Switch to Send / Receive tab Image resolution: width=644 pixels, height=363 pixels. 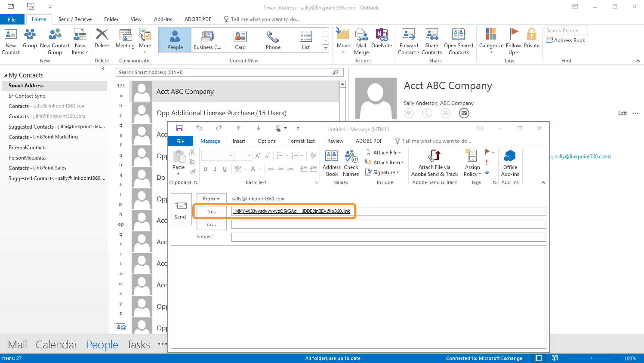click(x=75, y=19)
